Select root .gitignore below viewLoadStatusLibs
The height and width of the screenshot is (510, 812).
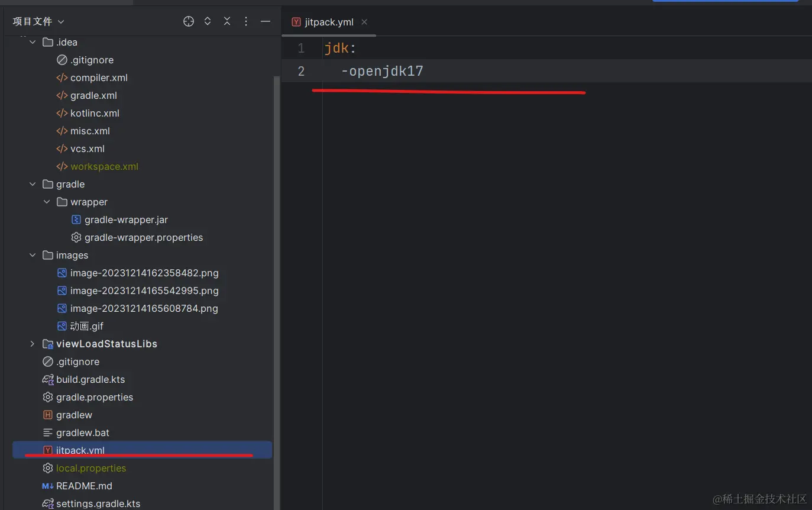77,361
